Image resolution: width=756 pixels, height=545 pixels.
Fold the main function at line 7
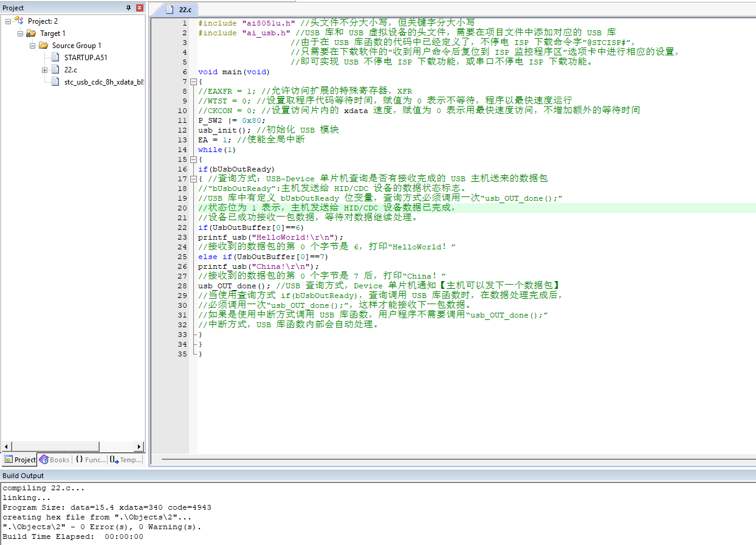[193, 82]
